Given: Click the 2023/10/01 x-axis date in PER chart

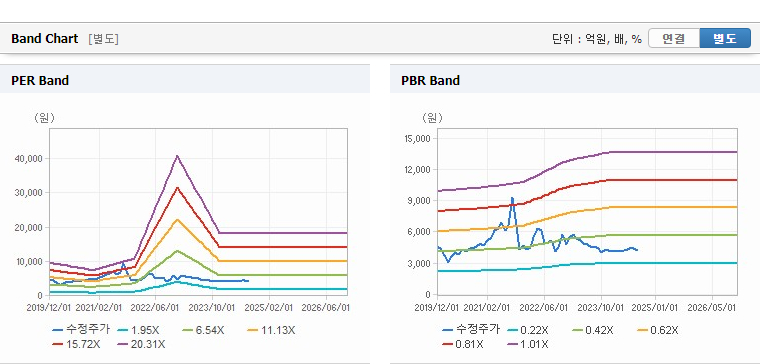Looking at the screenshot, I should pos(213,307).
